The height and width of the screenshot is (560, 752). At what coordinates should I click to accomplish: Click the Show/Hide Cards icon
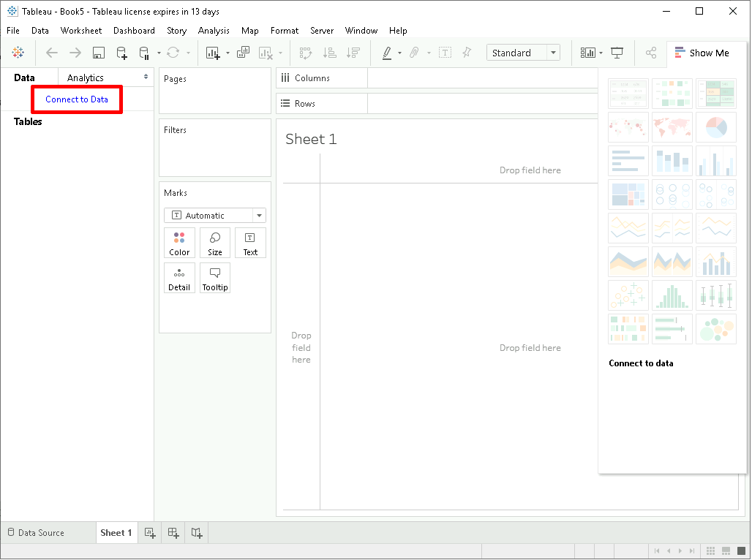[x=587, y=53]
